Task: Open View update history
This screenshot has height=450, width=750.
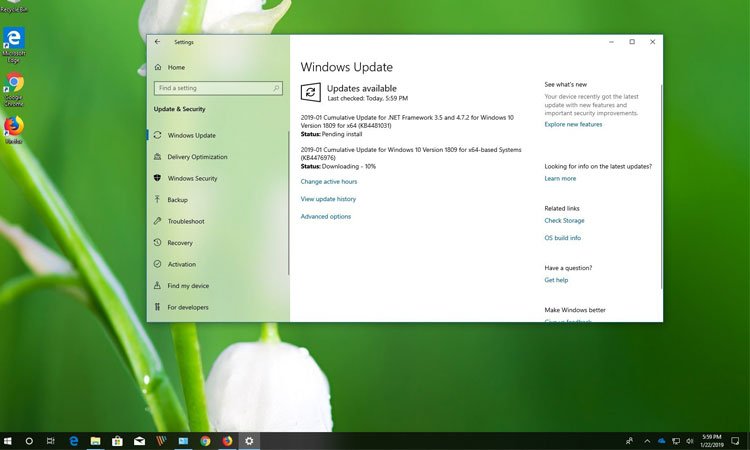Action: click(328, 199)
